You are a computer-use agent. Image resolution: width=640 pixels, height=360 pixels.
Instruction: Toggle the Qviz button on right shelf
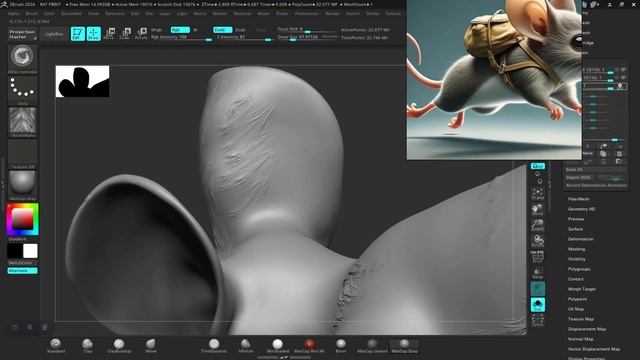pos(538,166)
